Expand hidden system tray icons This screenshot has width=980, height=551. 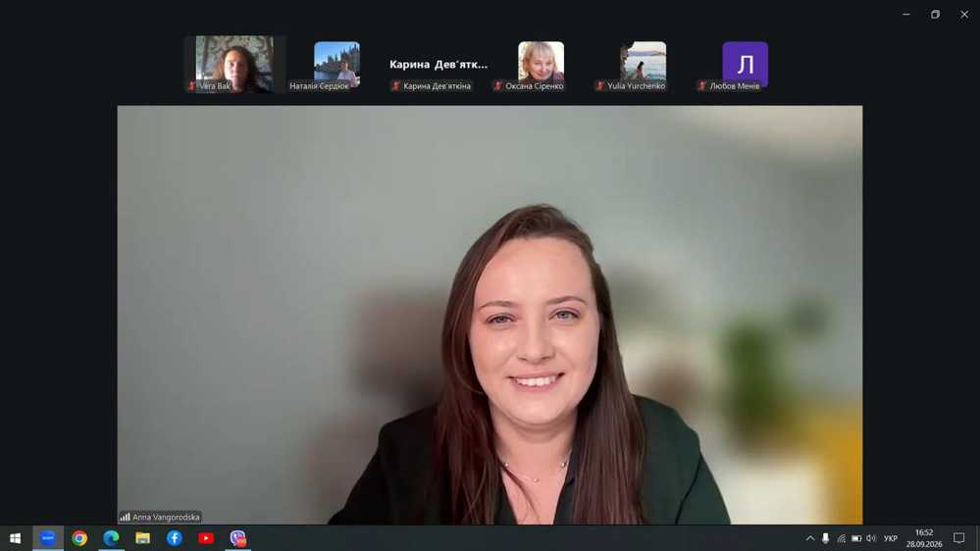click(810, 538)
